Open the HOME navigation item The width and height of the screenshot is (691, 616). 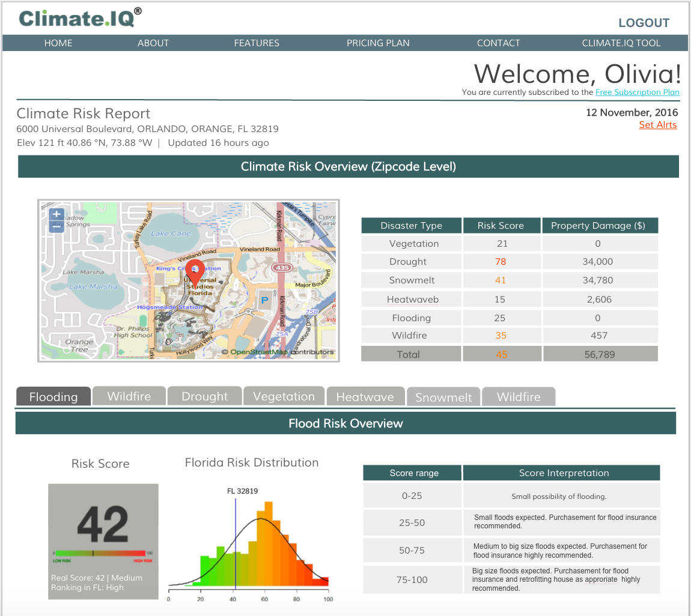58,43
